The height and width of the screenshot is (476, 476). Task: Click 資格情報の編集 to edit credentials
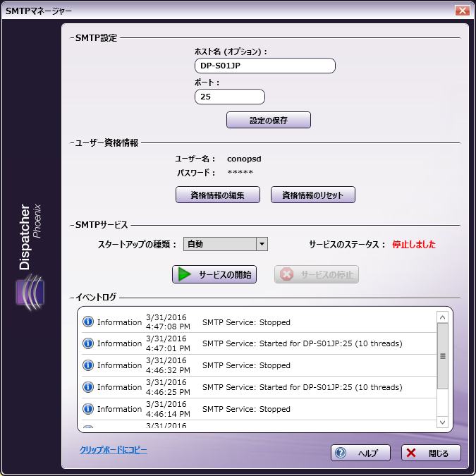(218, 195)
